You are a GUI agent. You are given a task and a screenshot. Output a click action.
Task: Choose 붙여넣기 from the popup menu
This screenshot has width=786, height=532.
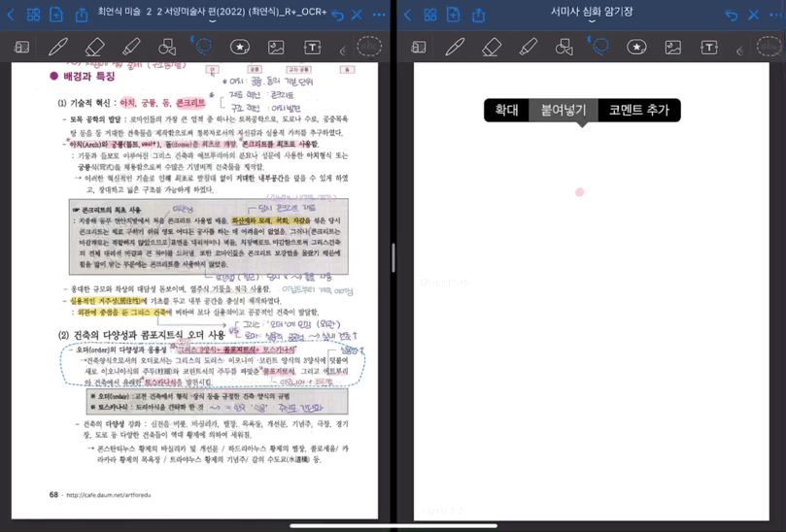(564, 111)
